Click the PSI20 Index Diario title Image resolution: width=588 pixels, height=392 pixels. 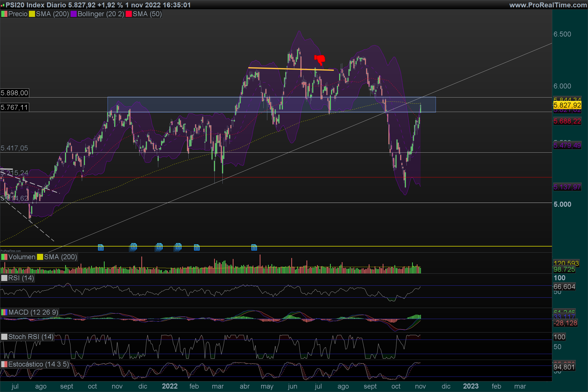[x=36, y=5]
